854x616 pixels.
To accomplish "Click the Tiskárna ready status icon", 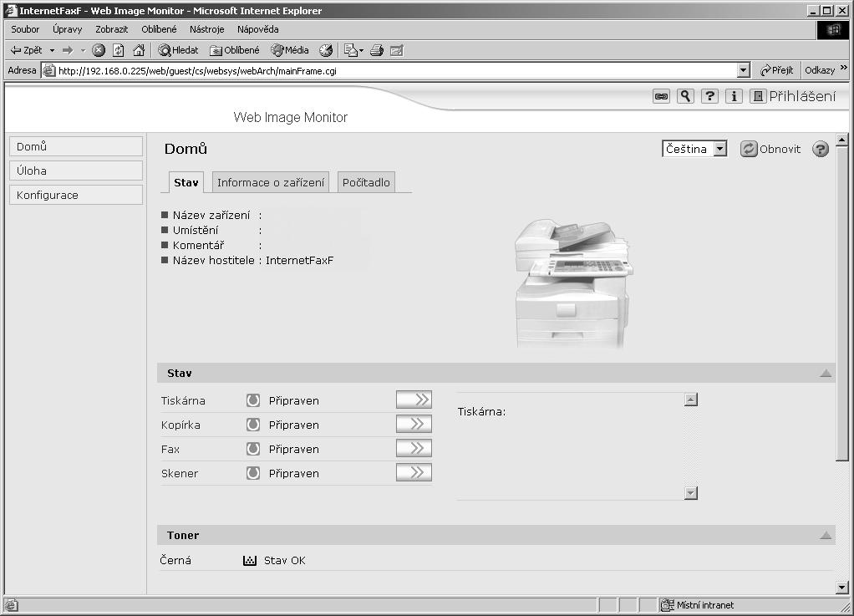I will (x=252, y=400).
